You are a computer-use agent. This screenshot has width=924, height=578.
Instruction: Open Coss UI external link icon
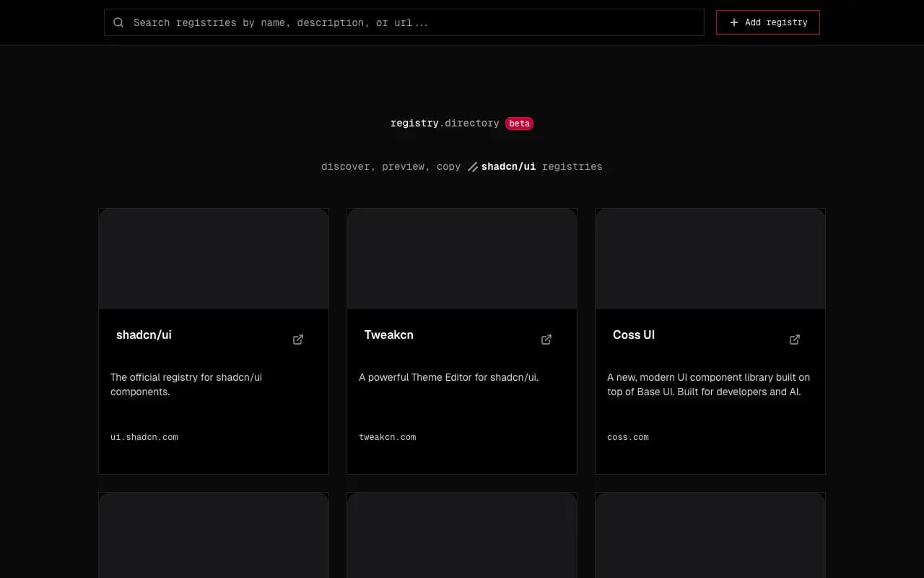point(794,339)
